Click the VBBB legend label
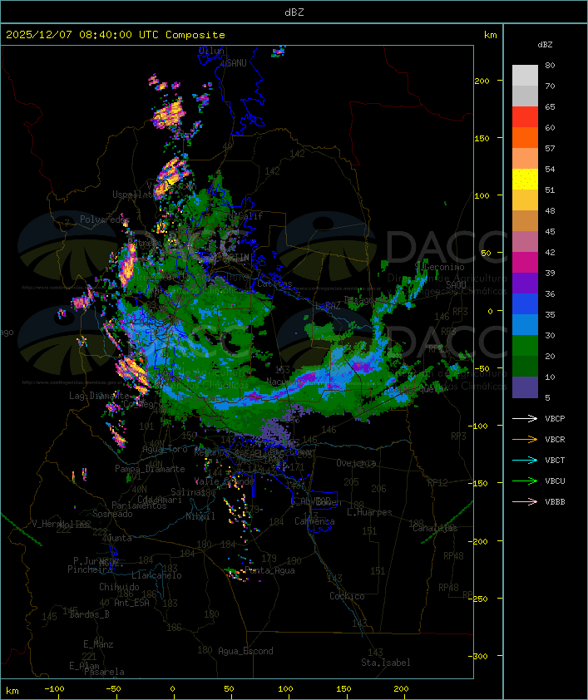Image resolution: width=588 pixels, height=700 pixels. pos(555,501)
